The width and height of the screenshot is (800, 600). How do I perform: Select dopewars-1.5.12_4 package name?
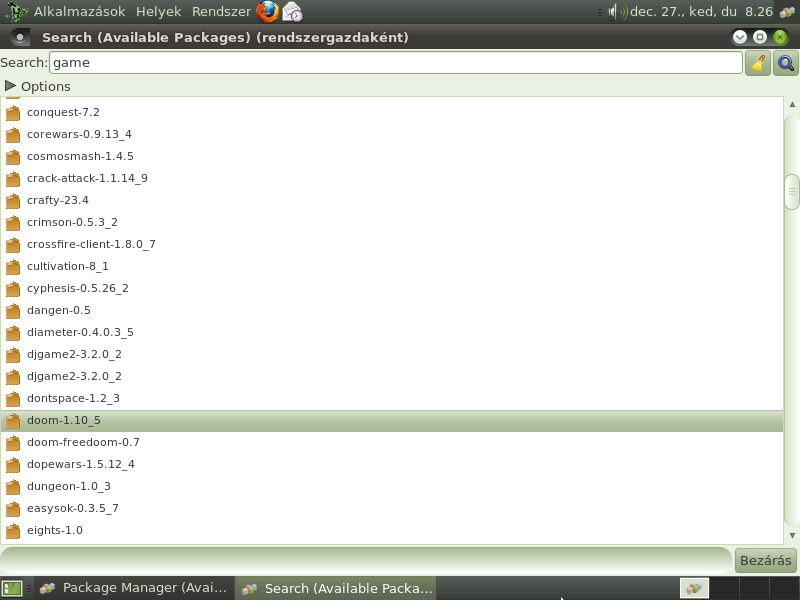(x=81, y=464)
